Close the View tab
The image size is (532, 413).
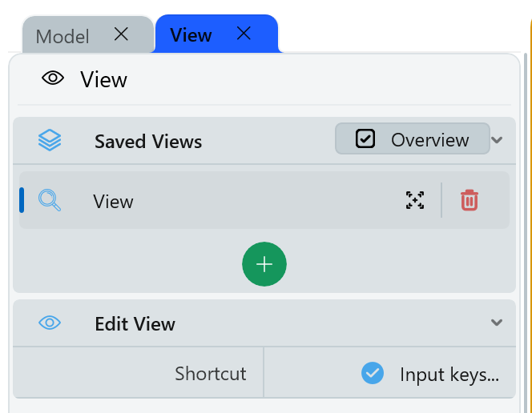coord(244,34)
